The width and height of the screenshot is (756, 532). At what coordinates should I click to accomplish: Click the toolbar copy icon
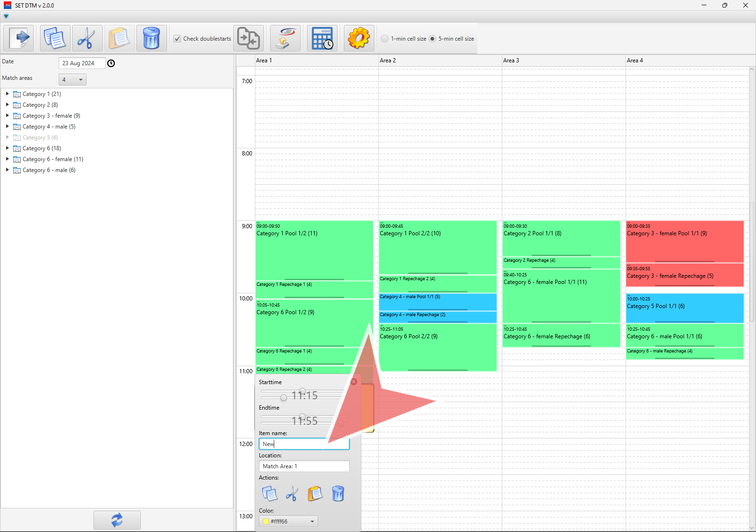coord(55,38)
